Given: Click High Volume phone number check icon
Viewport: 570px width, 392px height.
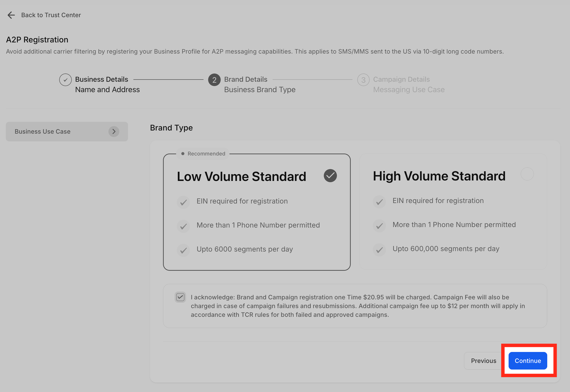Looking at the screenshot, I should click(379, 226).
